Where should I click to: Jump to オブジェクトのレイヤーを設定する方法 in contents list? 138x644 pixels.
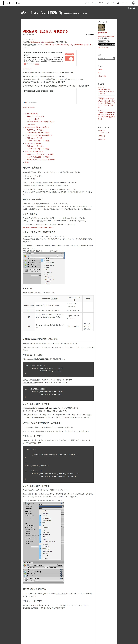41,122
